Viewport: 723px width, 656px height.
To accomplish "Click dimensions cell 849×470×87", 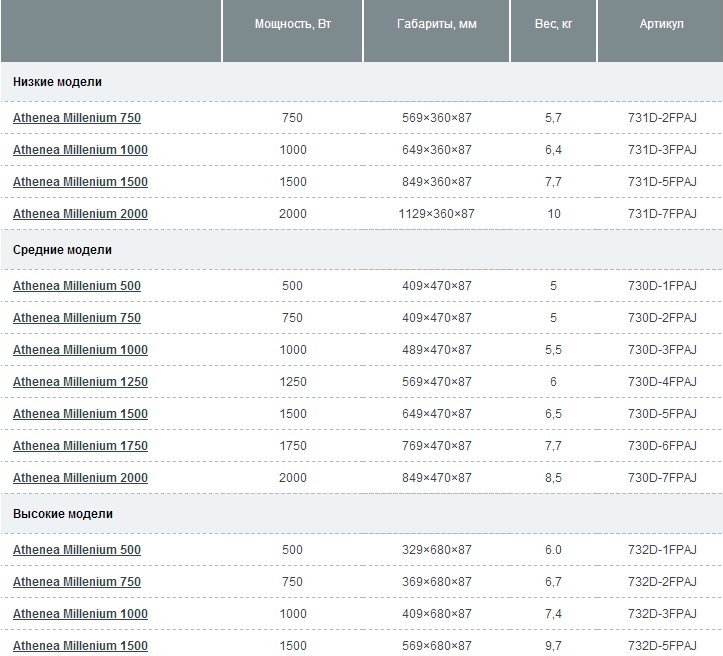I will [437, 478].
